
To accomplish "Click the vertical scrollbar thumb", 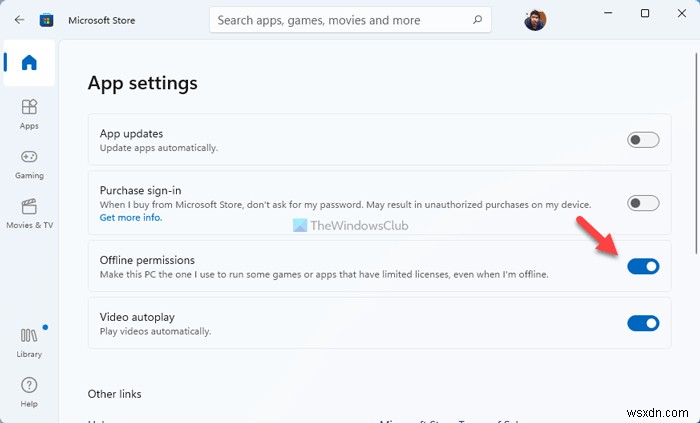I will click(696, 154).
